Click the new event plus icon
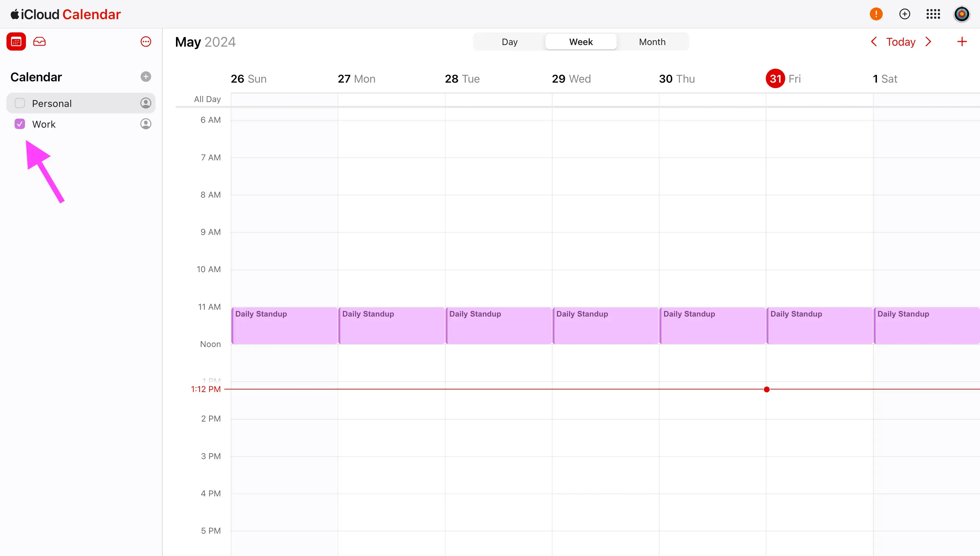980x556 pixels. [962, 42]
